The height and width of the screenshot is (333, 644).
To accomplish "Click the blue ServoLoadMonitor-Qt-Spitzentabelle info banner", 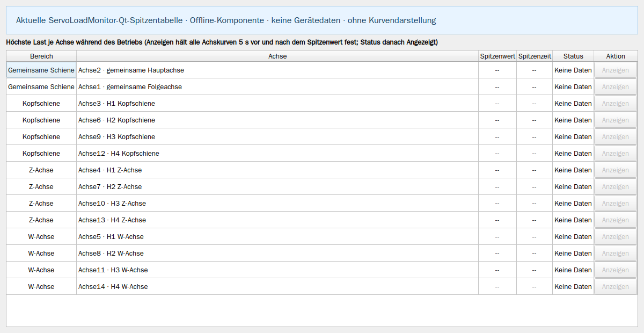I will [x=322, y=20].
